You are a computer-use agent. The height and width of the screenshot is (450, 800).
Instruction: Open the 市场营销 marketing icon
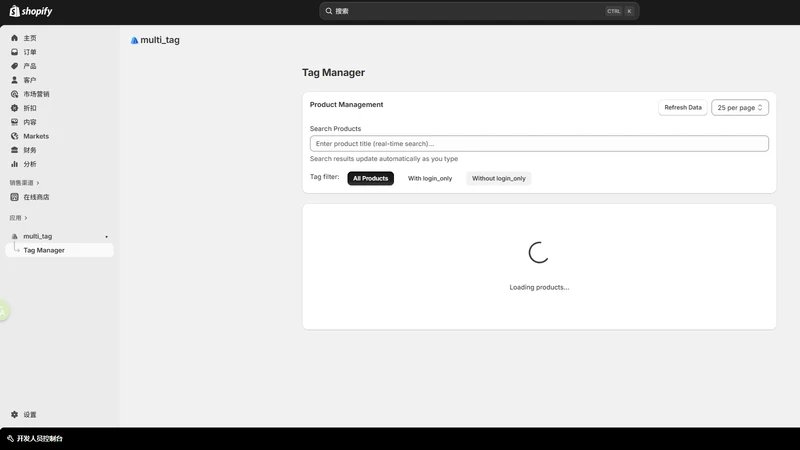point(14,94)
